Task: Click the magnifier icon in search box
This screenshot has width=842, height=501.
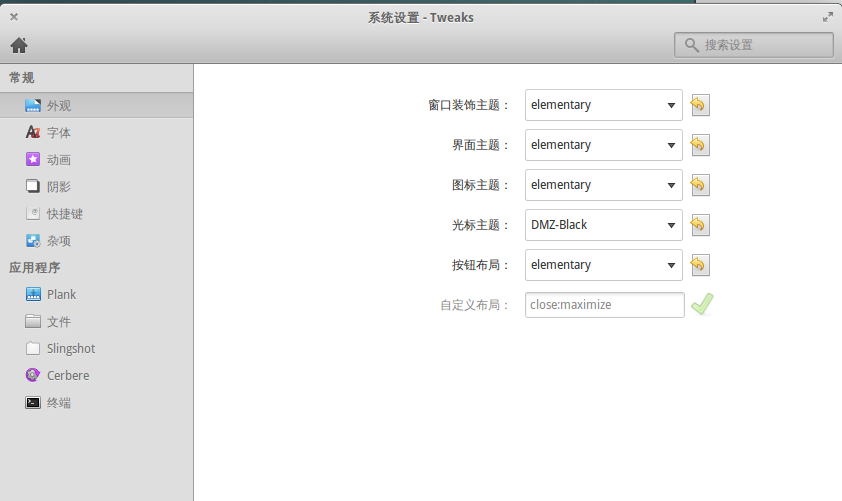Action: (x=692, y=45)
